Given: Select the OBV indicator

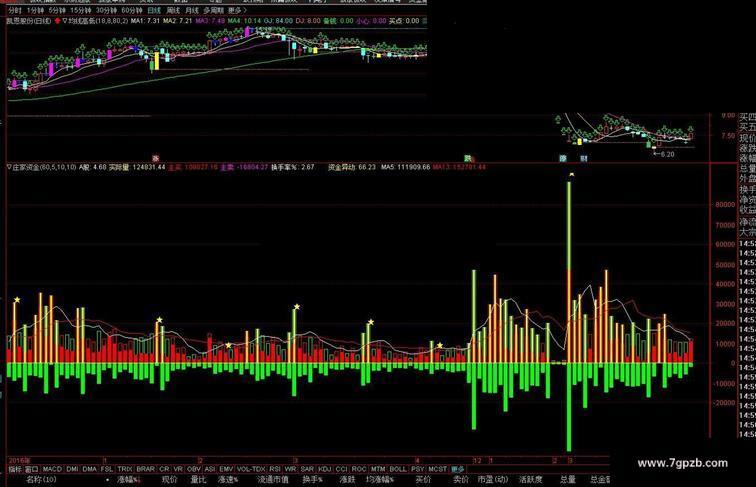Looking at the screenshot, I should point(194,469).
